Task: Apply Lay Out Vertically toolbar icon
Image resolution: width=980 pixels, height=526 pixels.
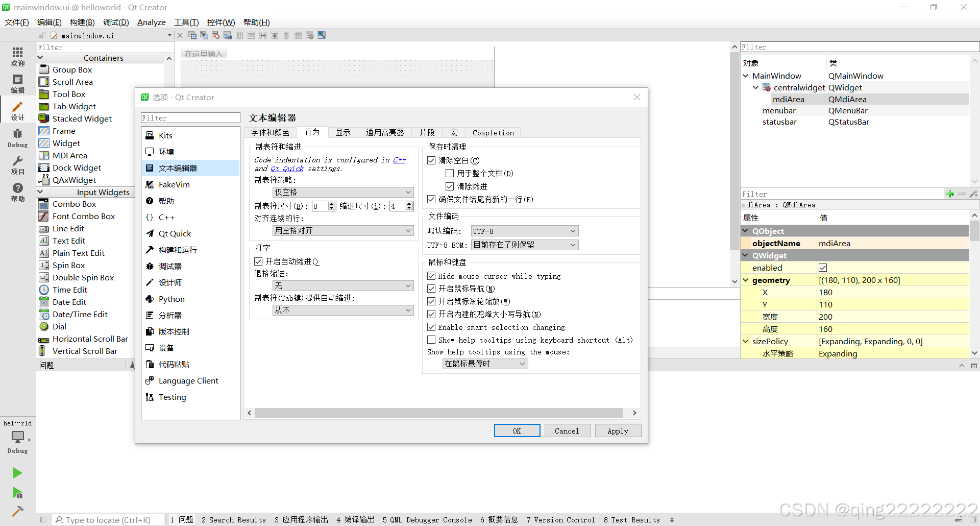Action: click(251, 35)
